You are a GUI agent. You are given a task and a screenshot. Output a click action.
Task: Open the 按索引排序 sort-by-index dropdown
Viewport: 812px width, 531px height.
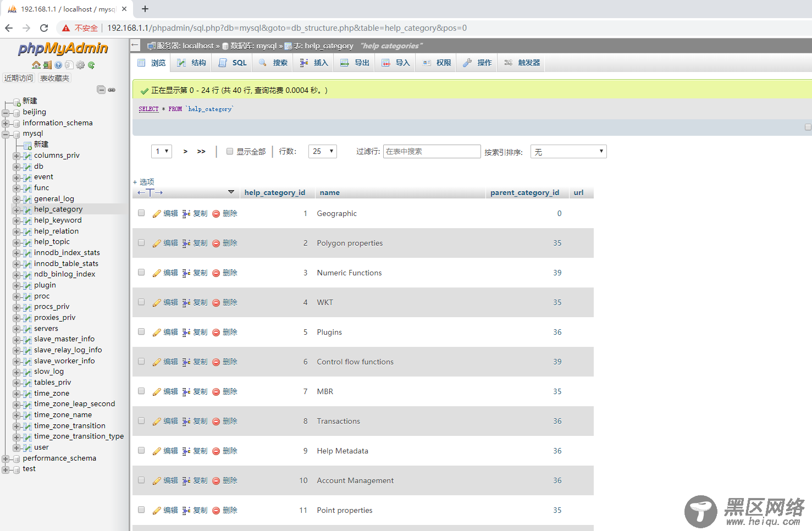coord(568,151)
